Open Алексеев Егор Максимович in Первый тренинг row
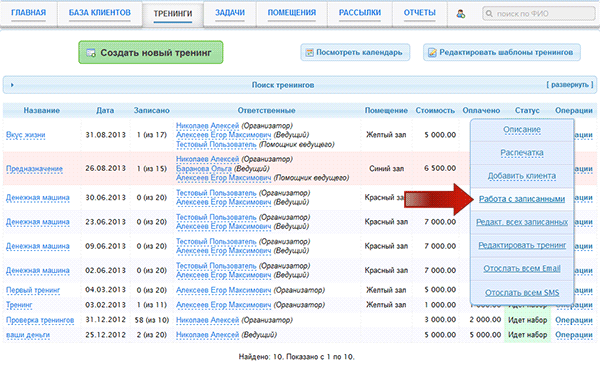Screen dimensions: 600x370 [x=223, y=290]
